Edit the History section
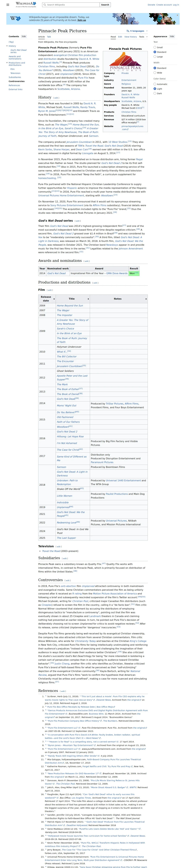 click(56, 98)
